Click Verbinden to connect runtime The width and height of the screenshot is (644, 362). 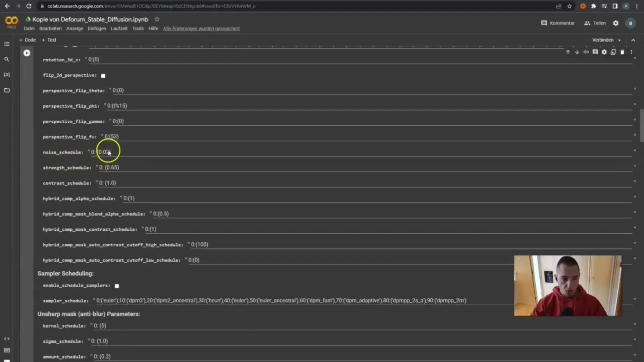click(x=603, y=40)
